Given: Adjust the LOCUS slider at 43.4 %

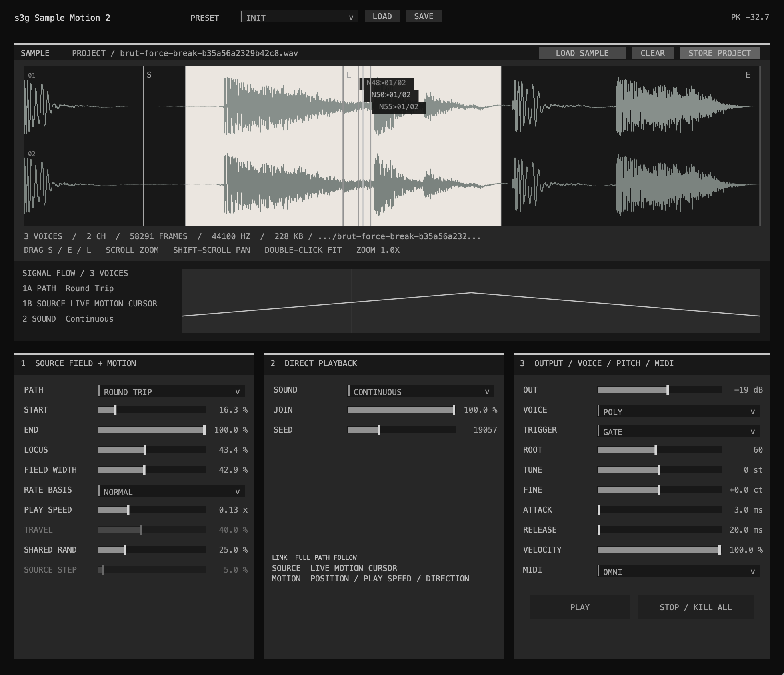Looking at the screenshot, I should pyautogui.click(x=152, y=450).
